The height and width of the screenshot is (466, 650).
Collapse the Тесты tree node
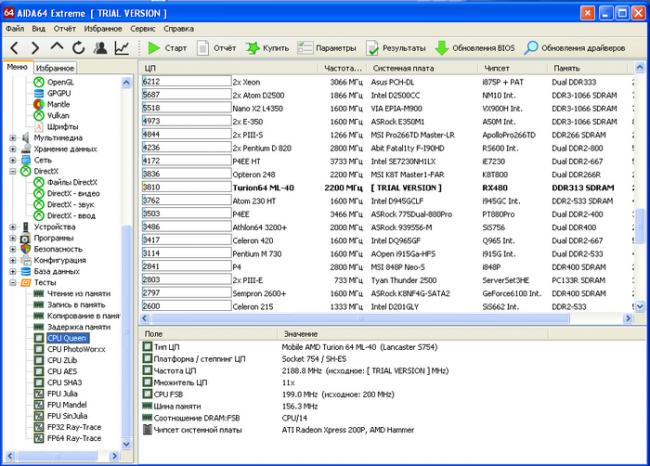tap(13, 283)
